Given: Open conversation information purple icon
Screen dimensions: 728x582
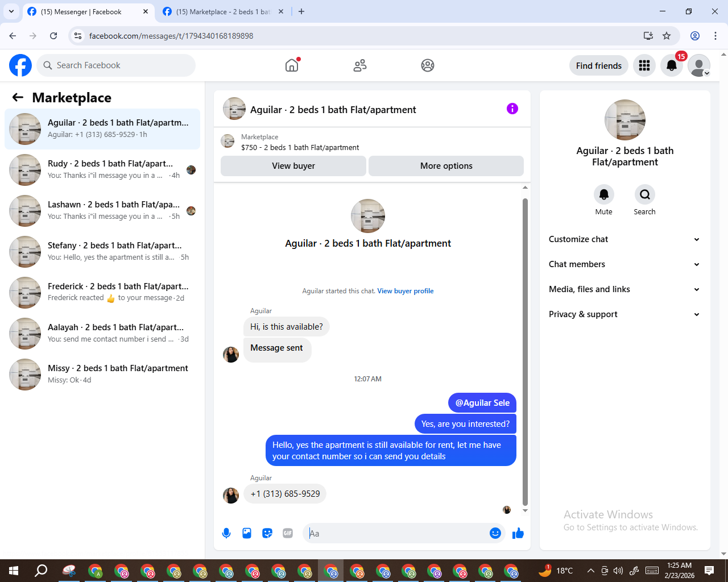Looking at the screenshot, I should [512, 109].
